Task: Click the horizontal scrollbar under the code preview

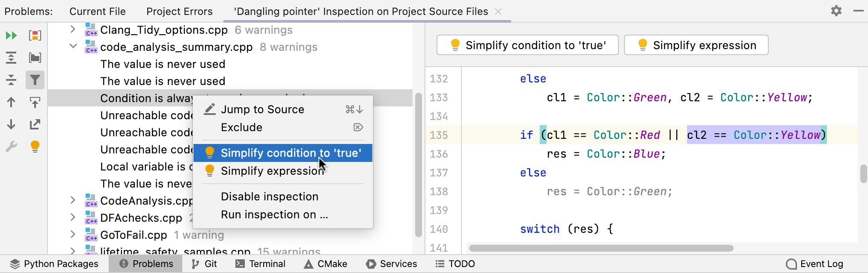Action: (601, 248)
